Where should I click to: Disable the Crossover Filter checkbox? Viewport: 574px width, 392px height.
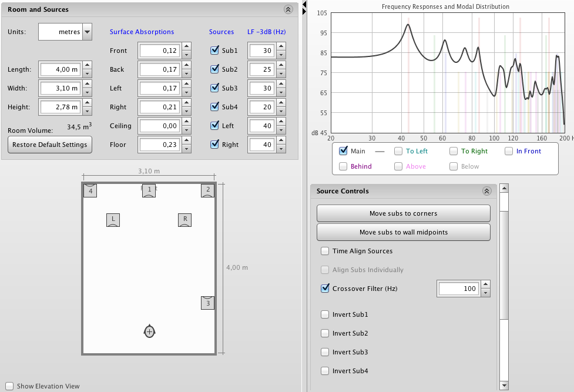pyautogui.click(x=325, y=289)
